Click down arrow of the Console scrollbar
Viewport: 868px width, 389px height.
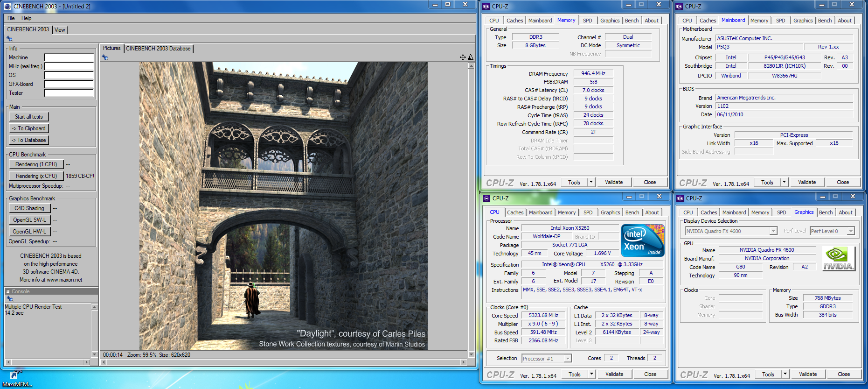94,354
